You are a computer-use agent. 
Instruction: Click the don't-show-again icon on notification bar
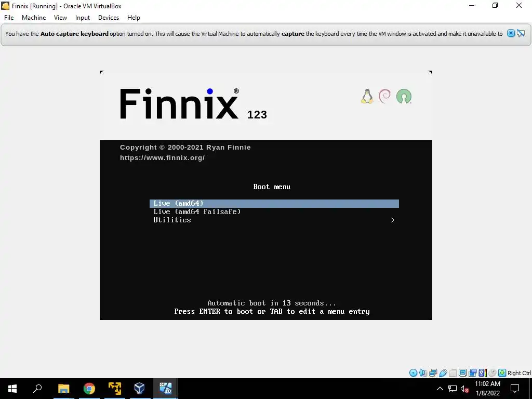(521, 33)
